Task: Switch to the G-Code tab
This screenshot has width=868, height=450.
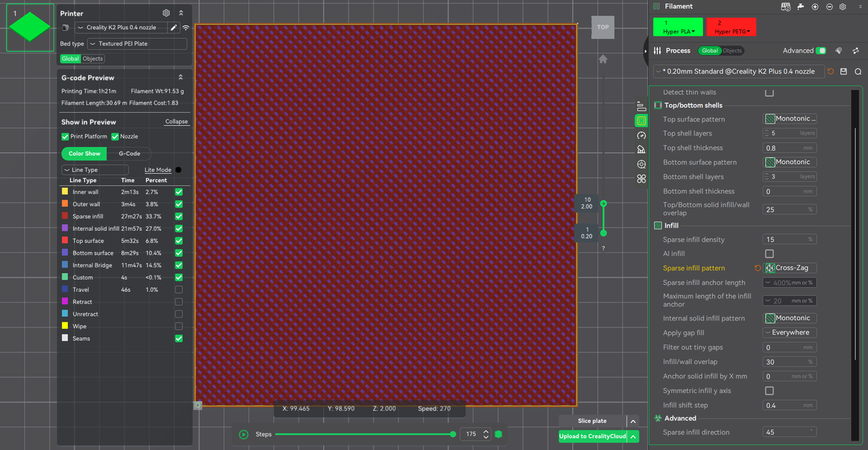Action: (x=130, y=153)
